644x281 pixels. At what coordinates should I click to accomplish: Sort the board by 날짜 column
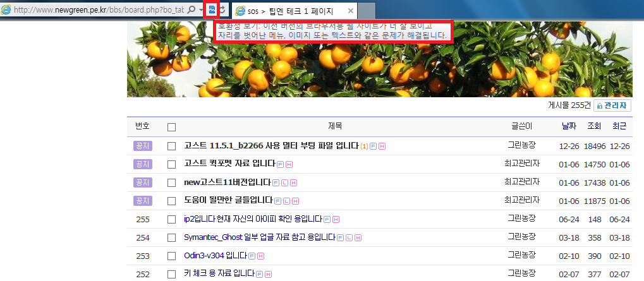(x=569, y=126)
